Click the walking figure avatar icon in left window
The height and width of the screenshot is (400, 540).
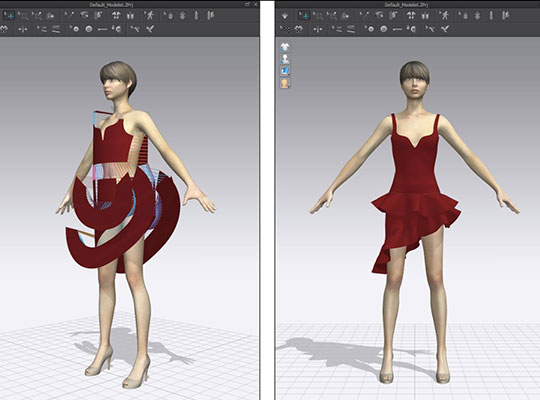tap(149, 15)
